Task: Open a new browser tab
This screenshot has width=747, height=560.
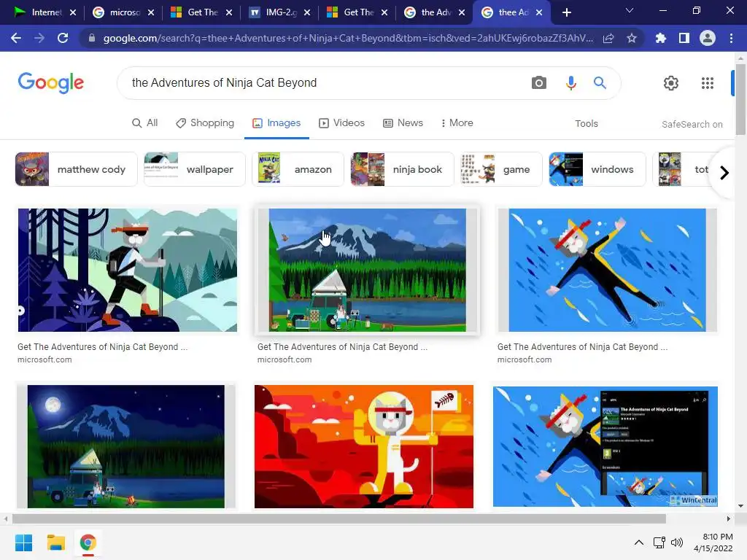Action: (x=566, y=12)
